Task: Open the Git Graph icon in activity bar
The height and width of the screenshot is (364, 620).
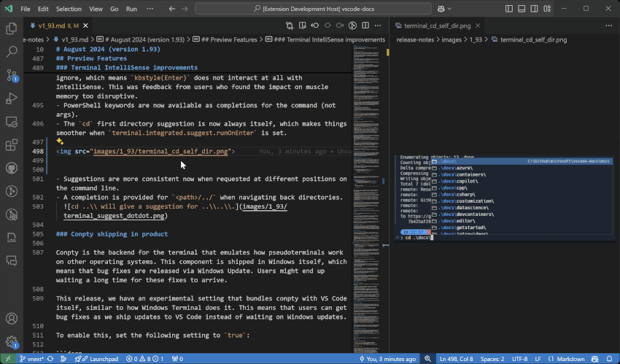Action: click(12, 191)
